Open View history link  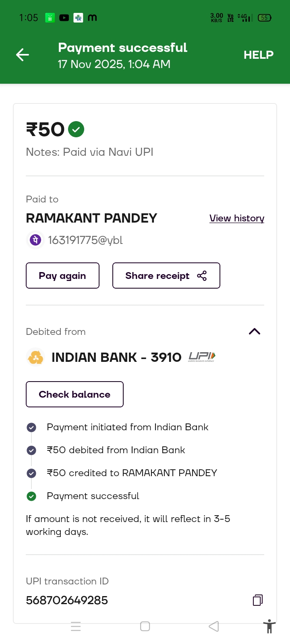(236, 218)
